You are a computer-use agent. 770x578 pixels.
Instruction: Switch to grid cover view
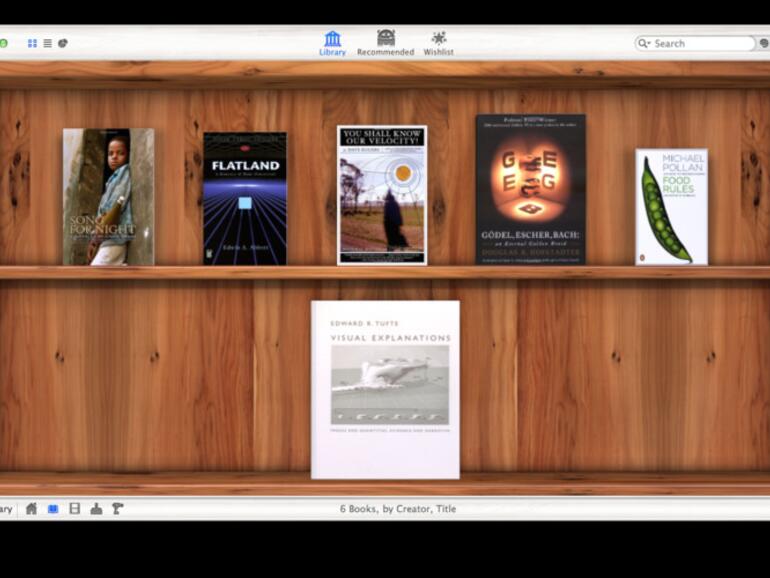pyautogui.click(x=32, y=44)
